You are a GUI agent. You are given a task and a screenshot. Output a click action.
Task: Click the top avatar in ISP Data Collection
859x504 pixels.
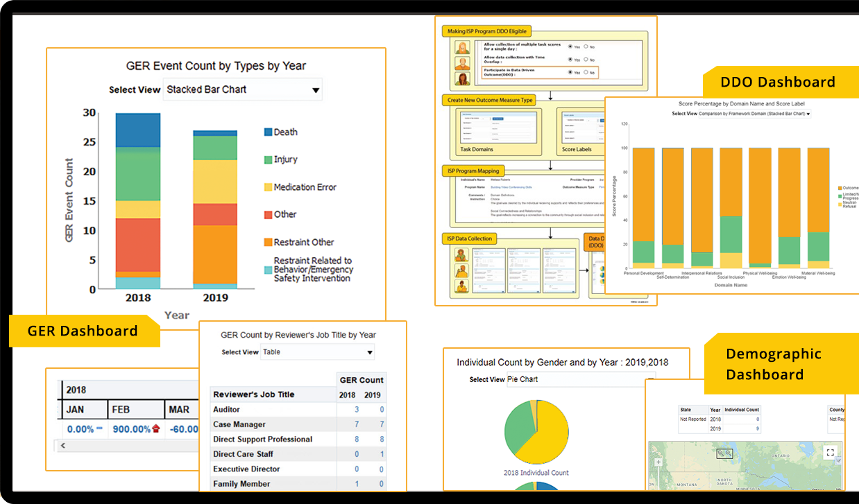461,254
